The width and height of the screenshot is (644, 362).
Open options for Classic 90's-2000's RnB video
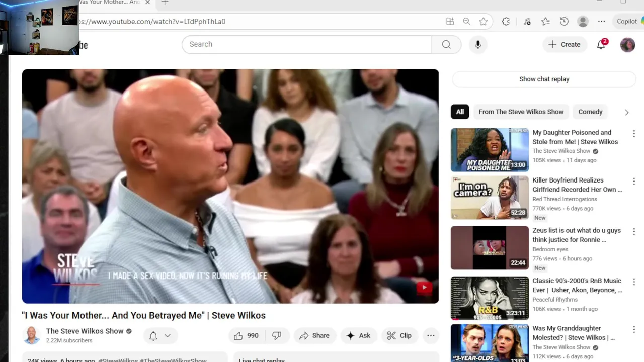tap(633, 282)
